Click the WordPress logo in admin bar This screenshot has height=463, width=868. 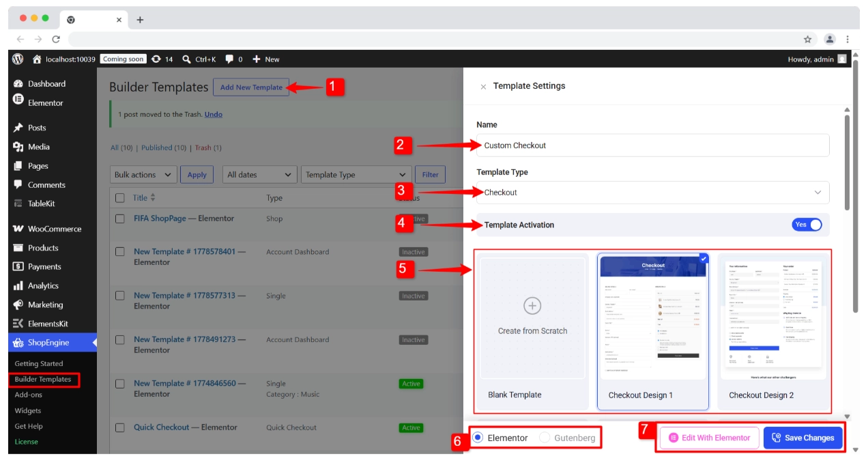tap(18, 59)
